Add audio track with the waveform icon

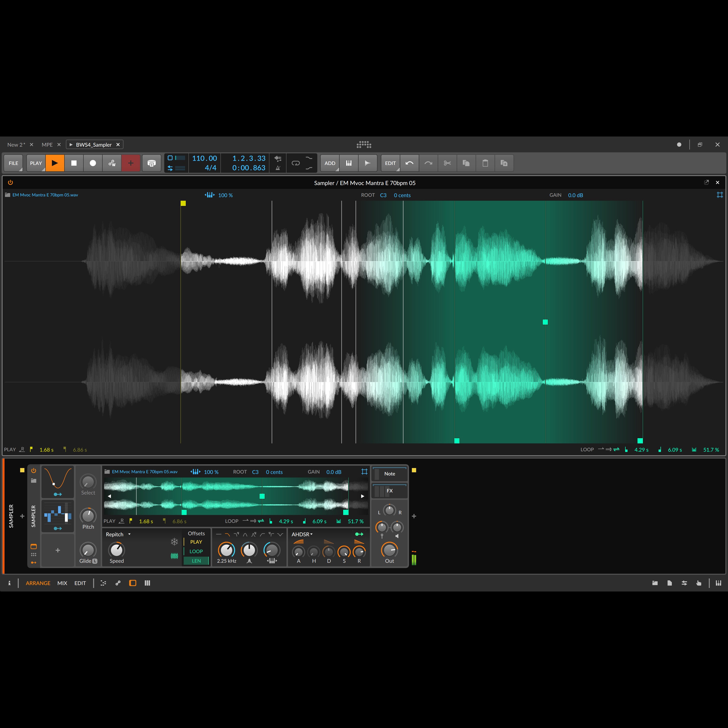pyautogui.click(x=368, y=163)
